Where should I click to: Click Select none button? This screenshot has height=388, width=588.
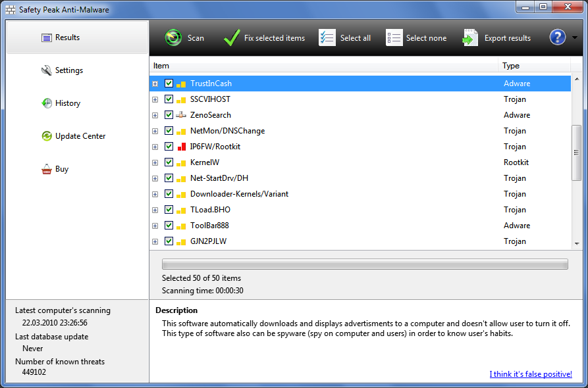(416, 38)
